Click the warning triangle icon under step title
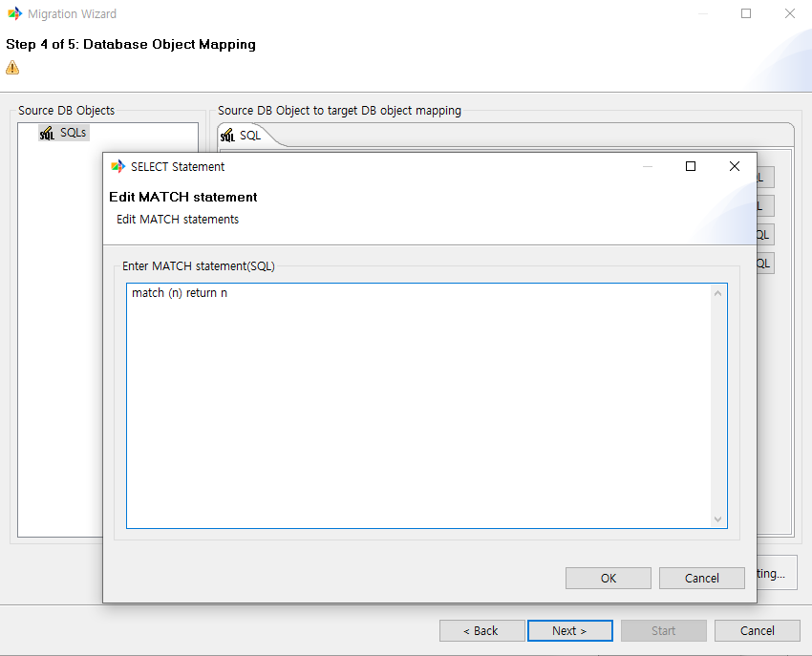The height and width of the screenshot is (656, 812). (x=12, y=68)
